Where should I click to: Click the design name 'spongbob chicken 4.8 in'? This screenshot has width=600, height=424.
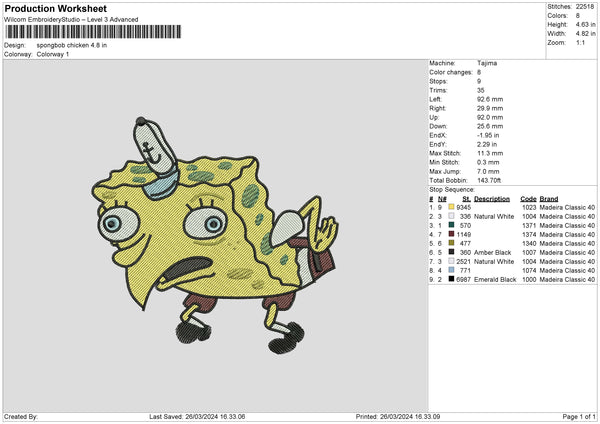tap(72, 45)
